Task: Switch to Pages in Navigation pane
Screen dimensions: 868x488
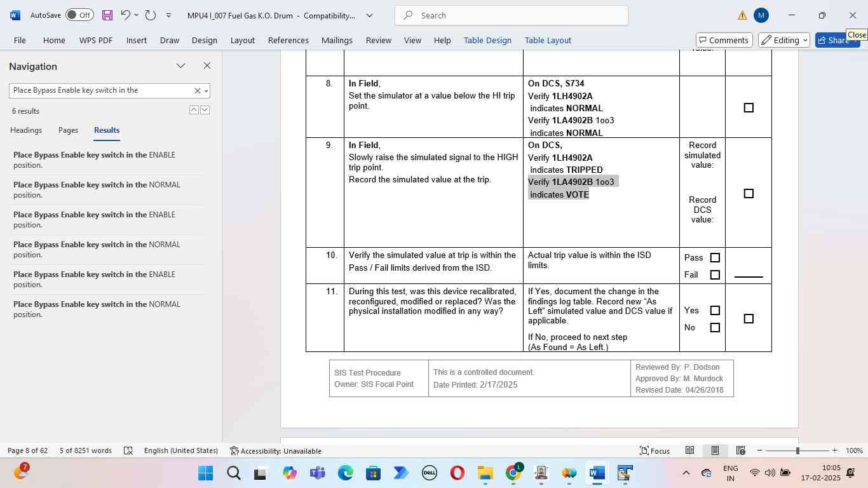Action: click(68, 130)
